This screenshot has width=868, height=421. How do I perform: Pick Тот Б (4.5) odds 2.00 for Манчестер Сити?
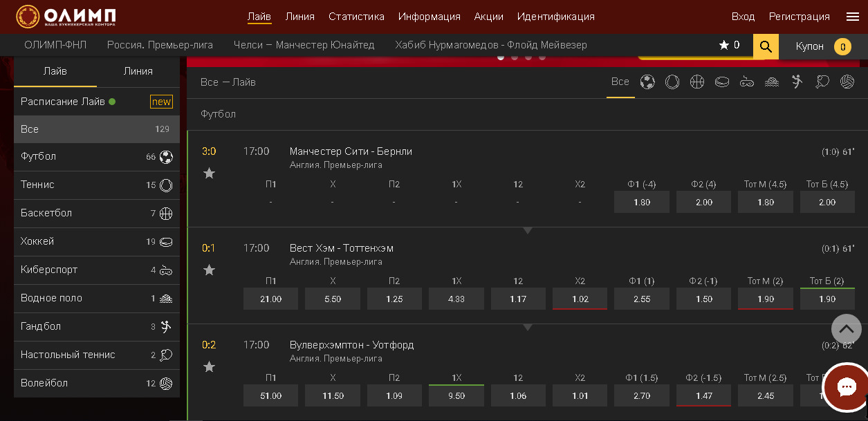click(x=827, y=203)
